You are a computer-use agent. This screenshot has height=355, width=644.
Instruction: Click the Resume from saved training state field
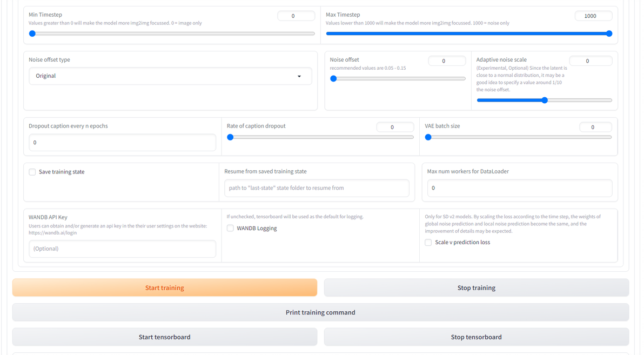[317, 188]
